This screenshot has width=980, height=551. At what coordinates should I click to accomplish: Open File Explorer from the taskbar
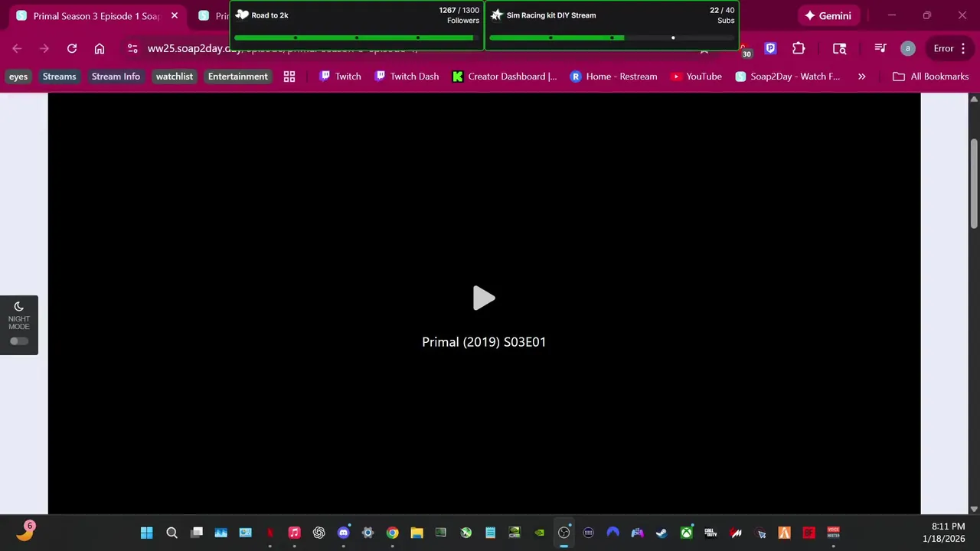coord(416,533)
